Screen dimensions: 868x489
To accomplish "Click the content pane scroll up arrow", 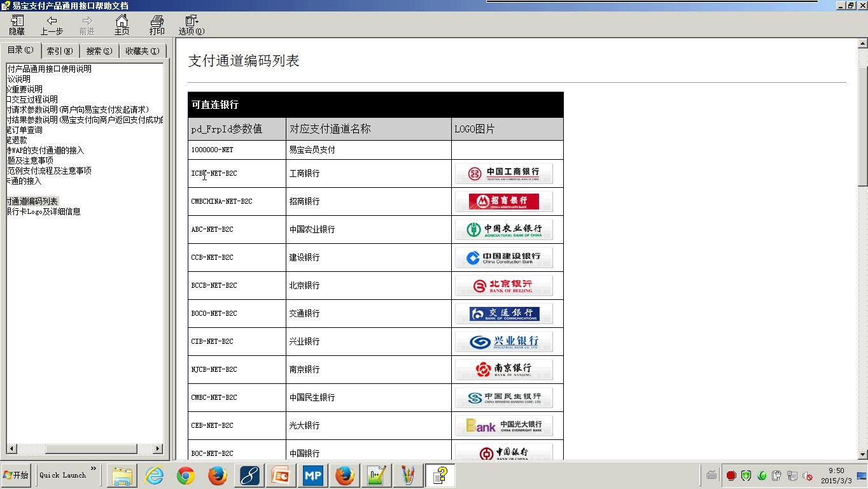I will tap(863, 43).
